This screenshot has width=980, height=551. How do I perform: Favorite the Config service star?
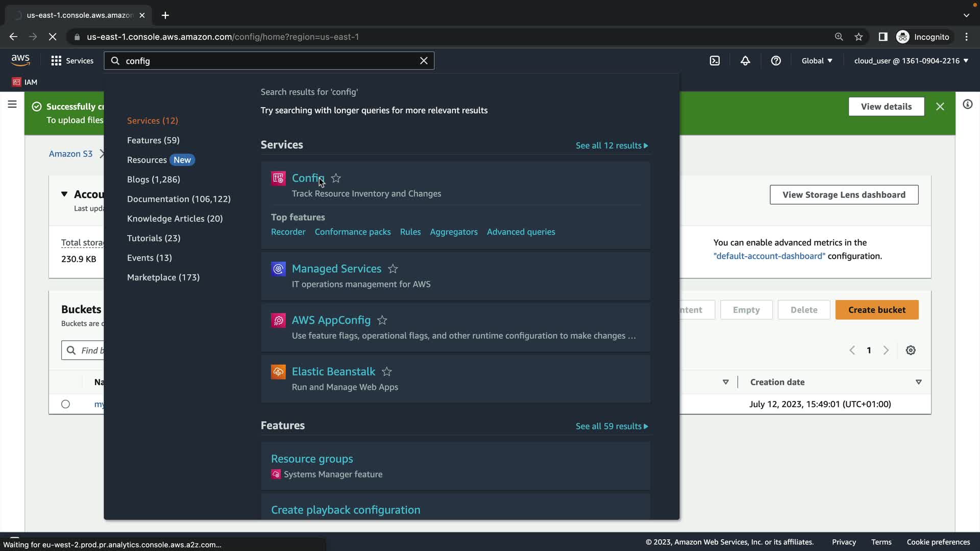[336, 178]
